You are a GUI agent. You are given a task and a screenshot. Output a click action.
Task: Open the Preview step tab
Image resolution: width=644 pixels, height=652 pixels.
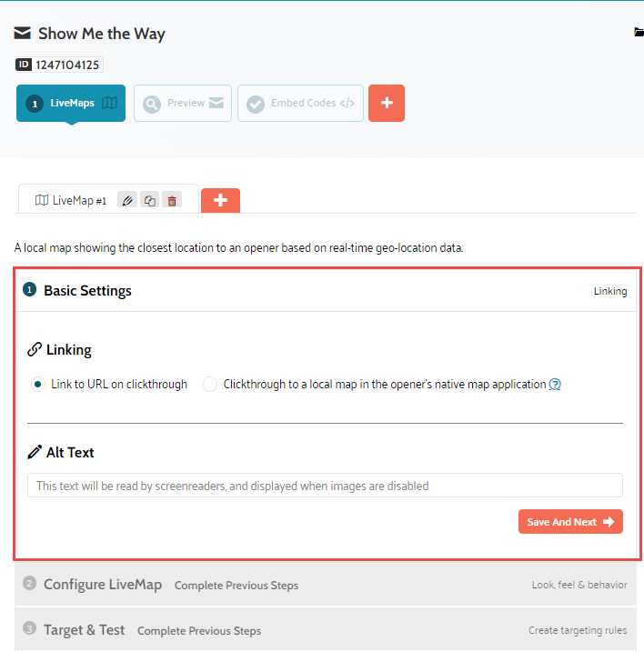point(183,104)
